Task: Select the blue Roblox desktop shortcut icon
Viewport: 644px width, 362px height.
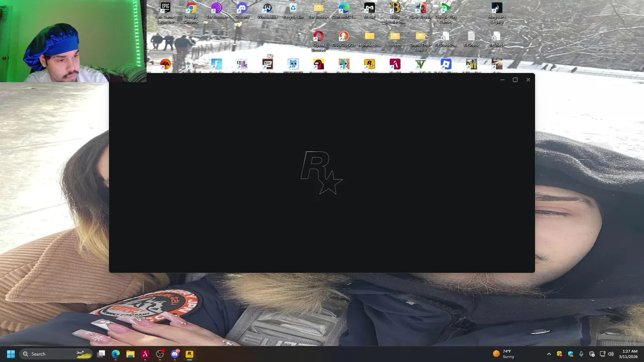Action: pos(446,64)
